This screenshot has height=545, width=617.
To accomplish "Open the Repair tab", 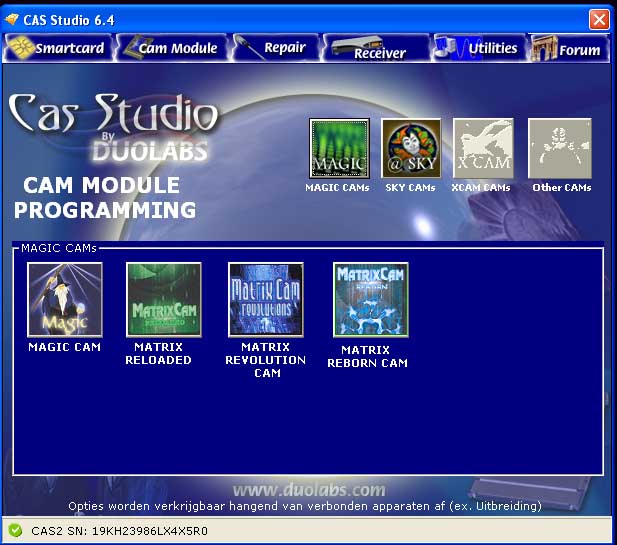I will (275, 48).
